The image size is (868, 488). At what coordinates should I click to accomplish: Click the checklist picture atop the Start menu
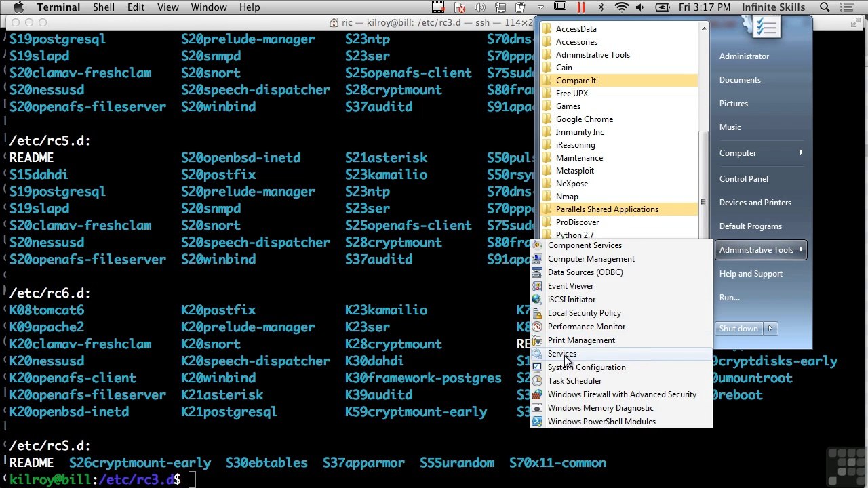(766, 27)
